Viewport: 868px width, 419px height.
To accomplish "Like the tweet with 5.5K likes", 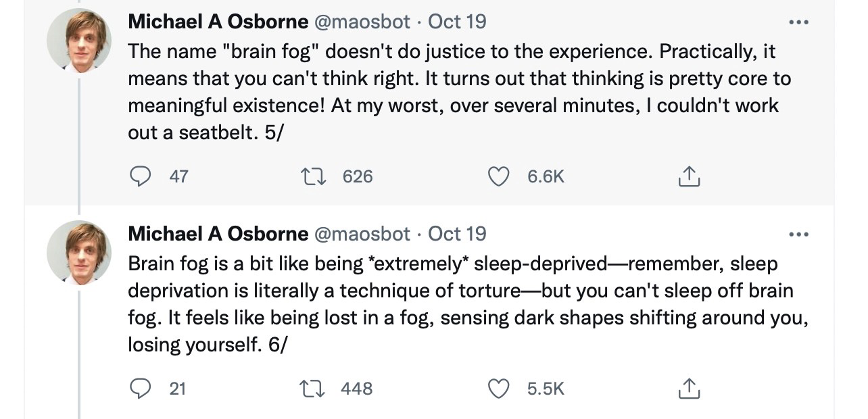I will pyautogui.click(x=499, y=389).
